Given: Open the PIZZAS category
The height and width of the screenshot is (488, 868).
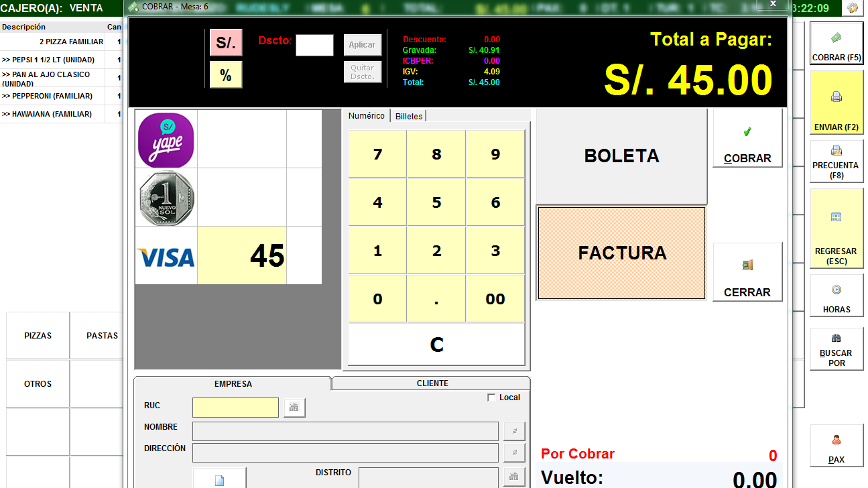Looking at the screenshot, I should click(x=38, y=336).
